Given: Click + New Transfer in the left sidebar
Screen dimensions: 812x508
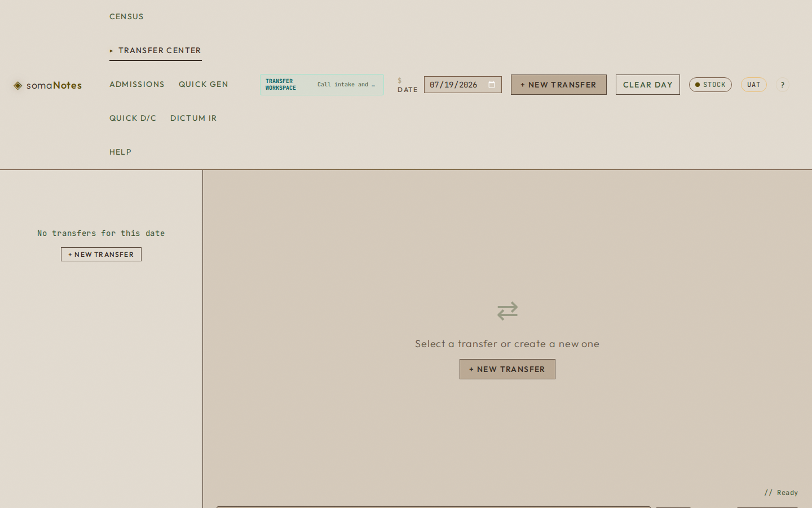Looking at the screenshot, I should tap(101, 255).
